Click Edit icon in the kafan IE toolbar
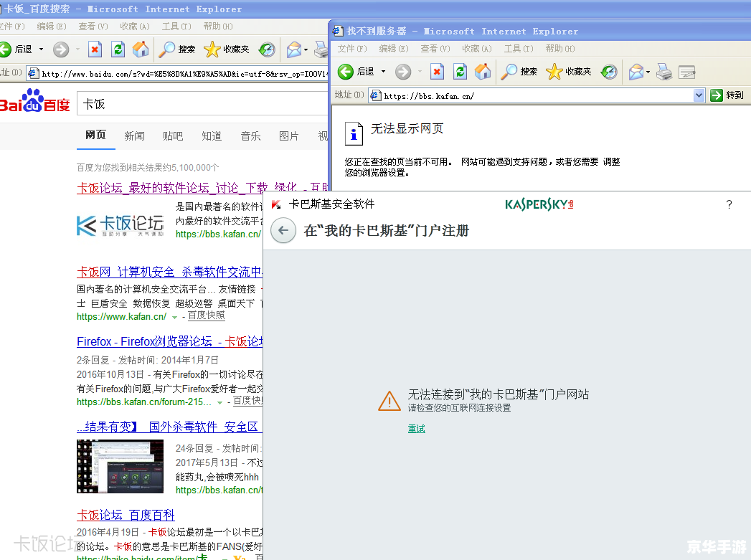 click(x=687, y=72)
